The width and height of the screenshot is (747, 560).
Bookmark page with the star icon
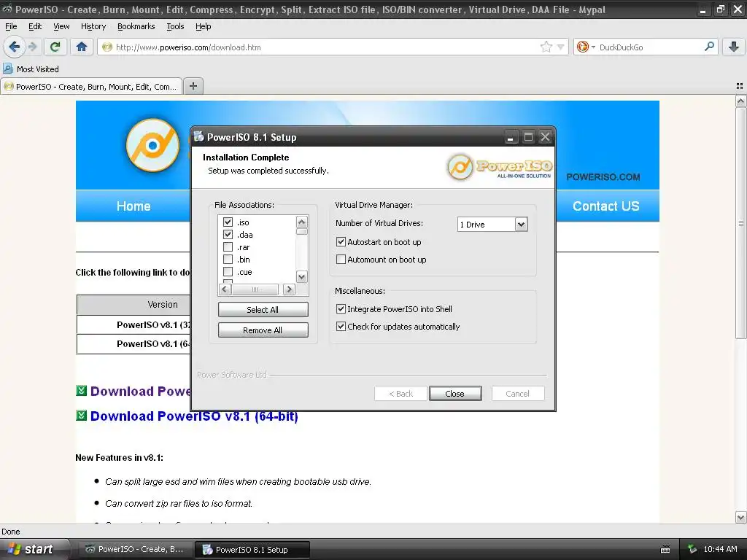click(x=546, y=47)
